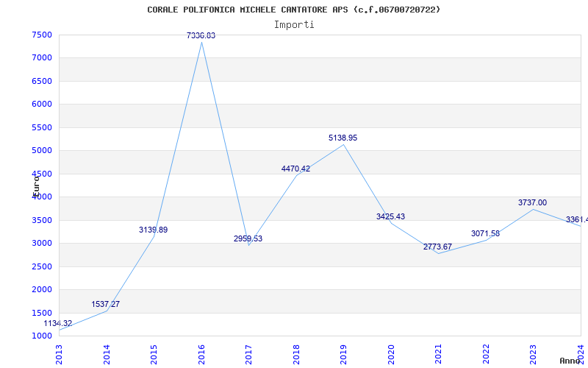The image size is (588, 368).
Task: Select the 2773.67 data label
Action: [437, 247]
